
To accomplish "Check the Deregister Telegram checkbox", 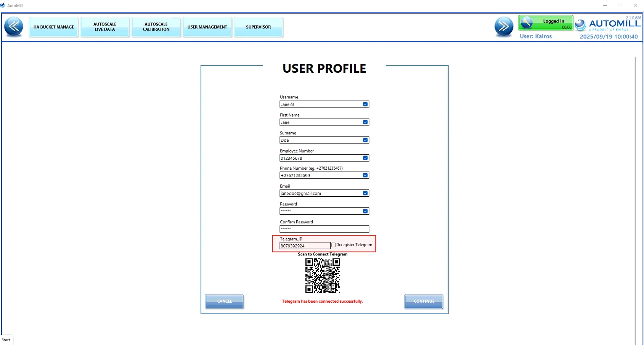I will 333,245.
